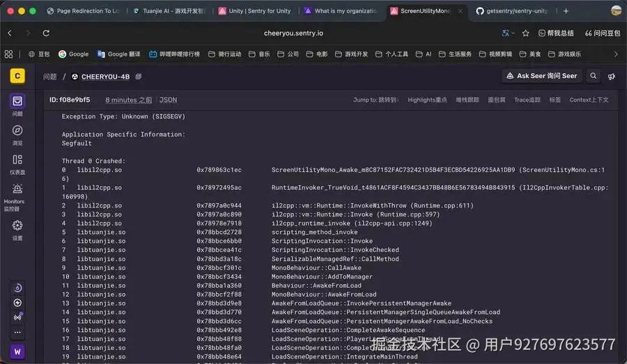Click the 问问豆包 button
This screenshot has width=627, height=364.
(x=602, y=33)
